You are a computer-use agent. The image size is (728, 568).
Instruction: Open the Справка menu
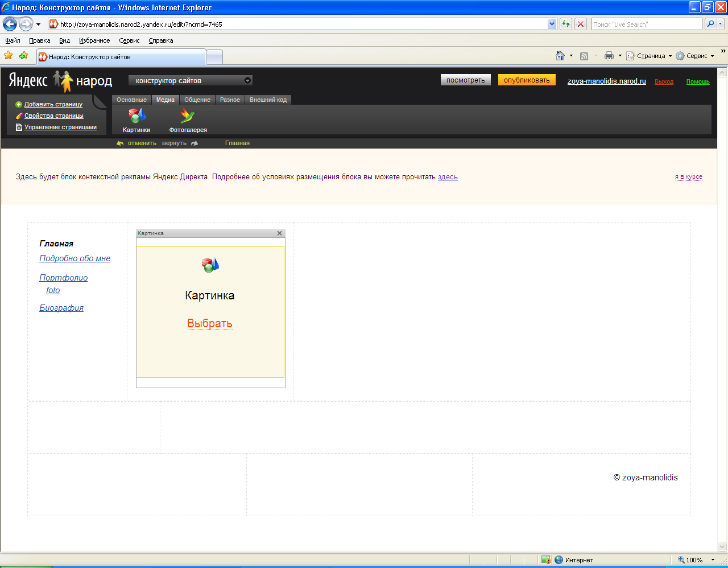click(x=161, y=40)
